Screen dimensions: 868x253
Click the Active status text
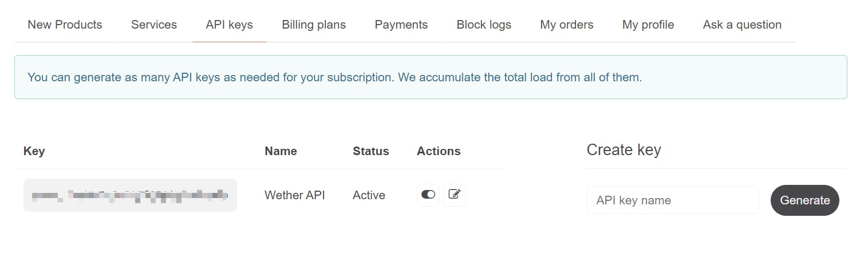point(369,195)
